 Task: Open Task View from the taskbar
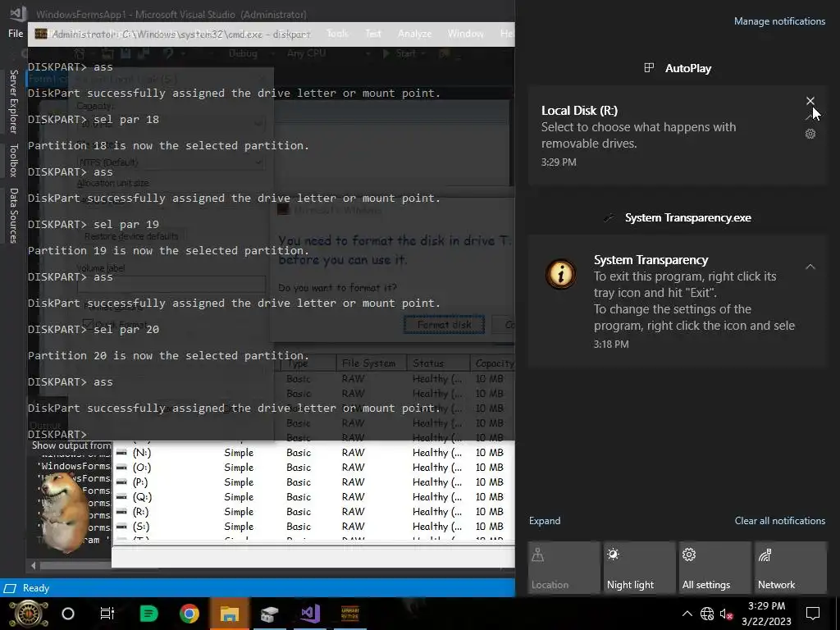tap(107, 614)
